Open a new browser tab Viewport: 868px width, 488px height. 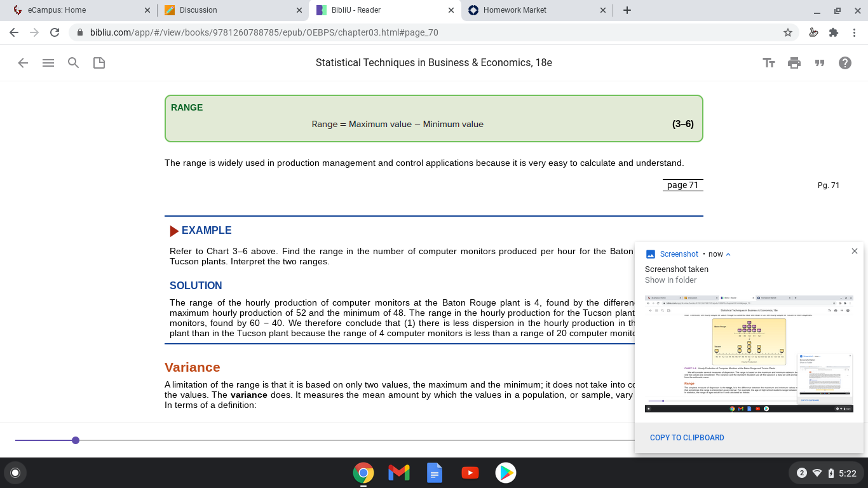pos(627,10)
